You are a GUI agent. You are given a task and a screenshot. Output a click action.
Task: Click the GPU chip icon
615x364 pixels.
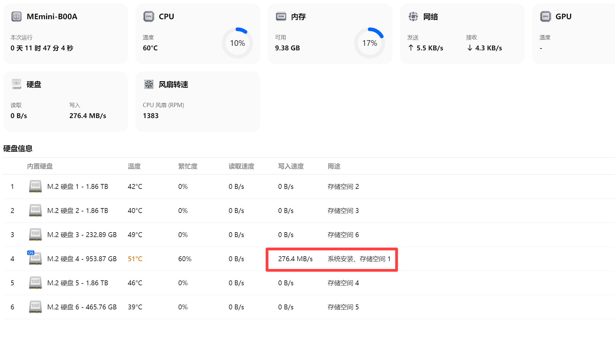pos(545,16)
